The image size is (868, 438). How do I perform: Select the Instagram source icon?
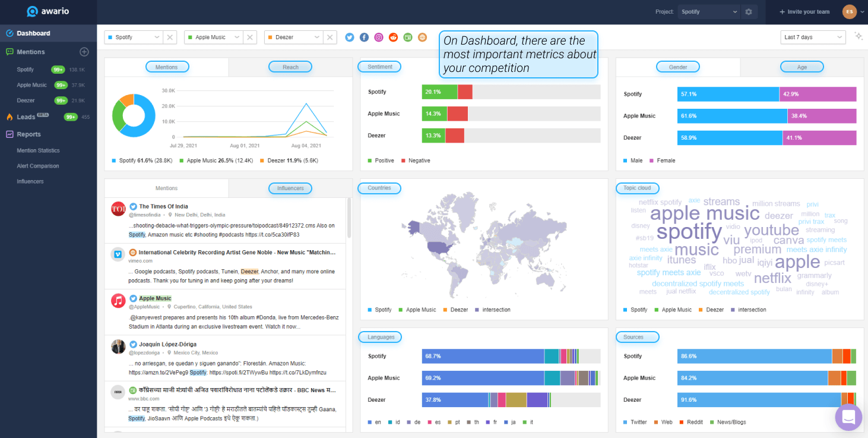click(x=378, y=37)
